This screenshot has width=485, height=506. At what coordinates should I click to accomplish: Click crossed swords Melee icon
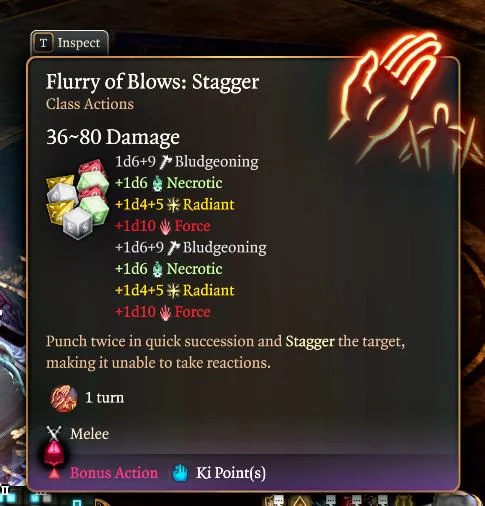click(x=54, y=434)
